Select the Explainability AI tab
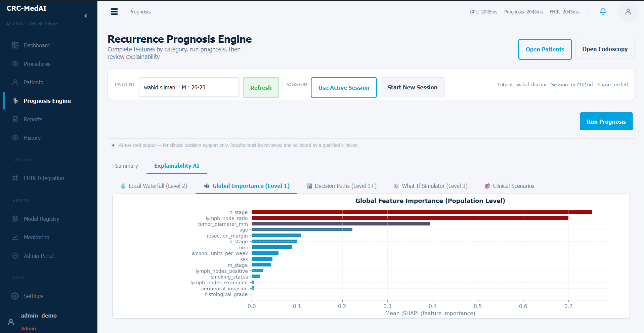The image size is (644, 333). click(x=177, y=166)
